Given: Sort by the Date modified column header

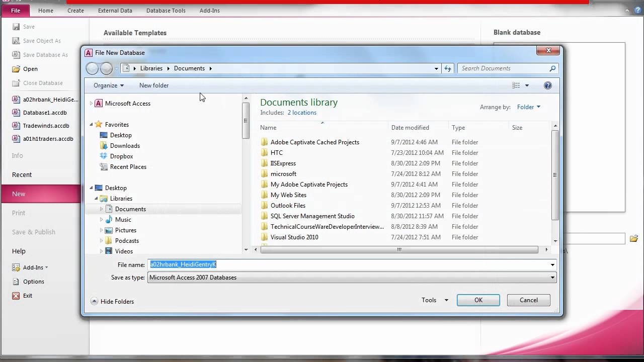Looking at the screenshot, I should 410,128.
